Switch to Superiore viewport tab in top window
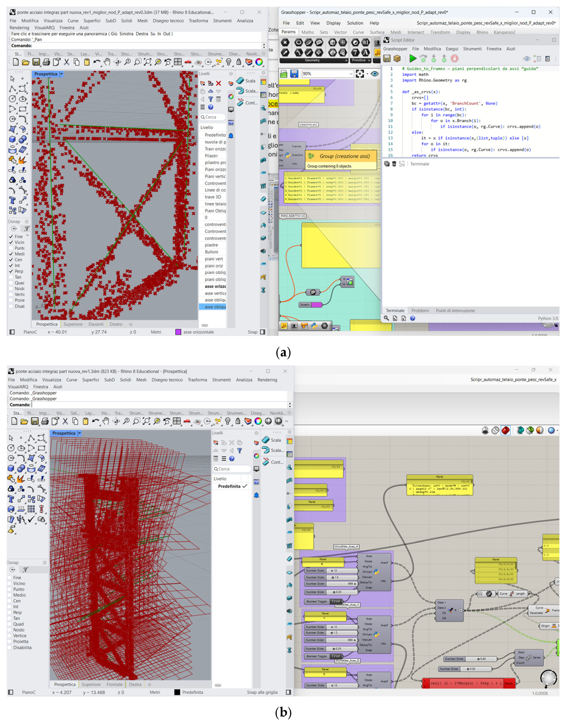Screen dimensions: 567x728 click(x=73, y=324)
